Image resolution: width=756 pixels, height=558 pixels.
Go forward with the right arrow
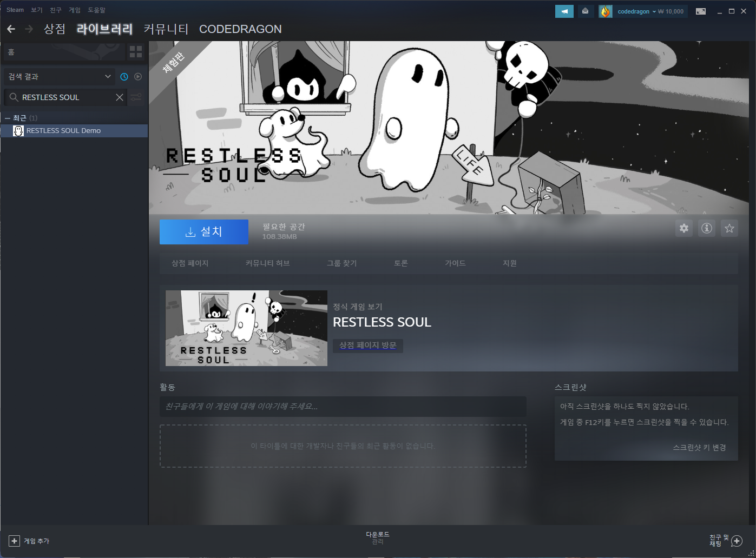point(29,29)
